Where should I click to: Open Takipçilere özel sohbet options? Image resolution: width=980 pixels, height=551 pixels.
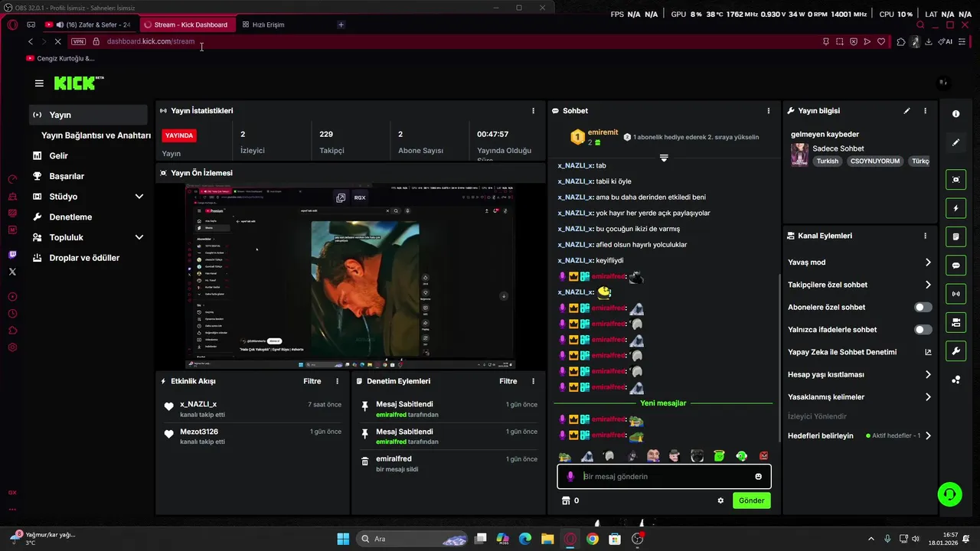pyautogui.click(x=859, y=285)
